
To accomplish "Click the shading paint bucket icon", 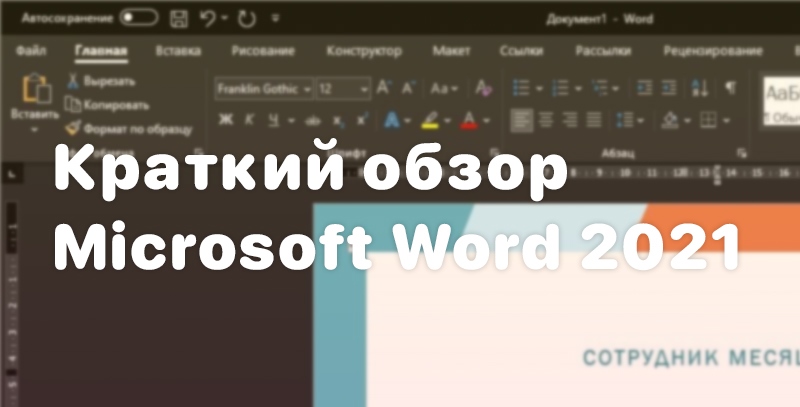I will (670, 120).
